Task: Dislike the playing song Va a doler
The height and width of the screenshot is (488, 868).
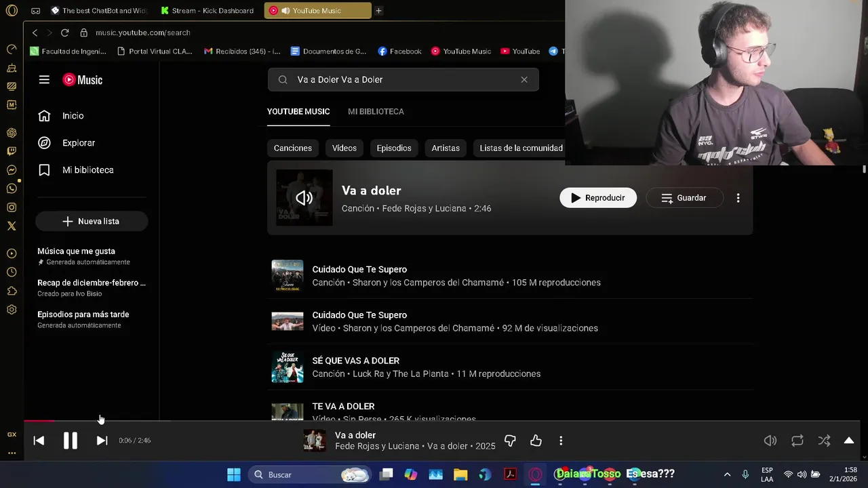Action: [510, 441]
